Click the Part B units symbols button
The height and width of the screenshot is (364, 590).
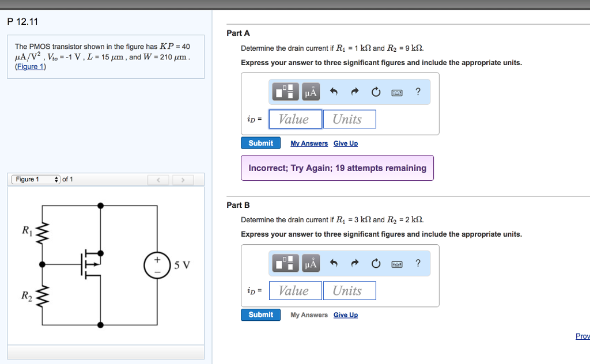point(311,264)
